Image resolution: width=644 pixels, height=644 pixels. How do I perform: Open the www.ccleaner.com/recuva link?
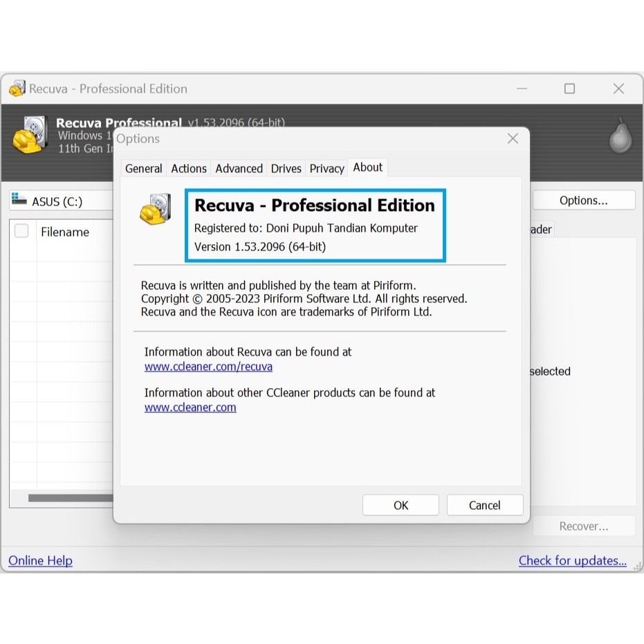pos(208,367)
